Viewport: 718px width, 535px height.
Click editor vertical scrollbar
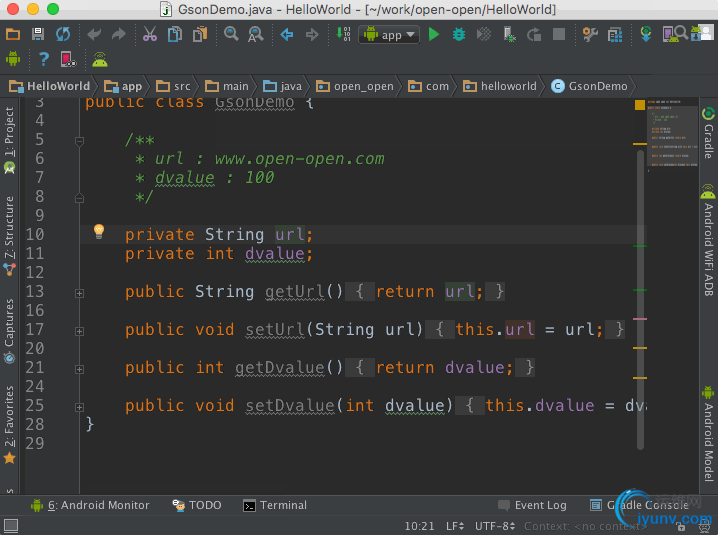(640, 300)
